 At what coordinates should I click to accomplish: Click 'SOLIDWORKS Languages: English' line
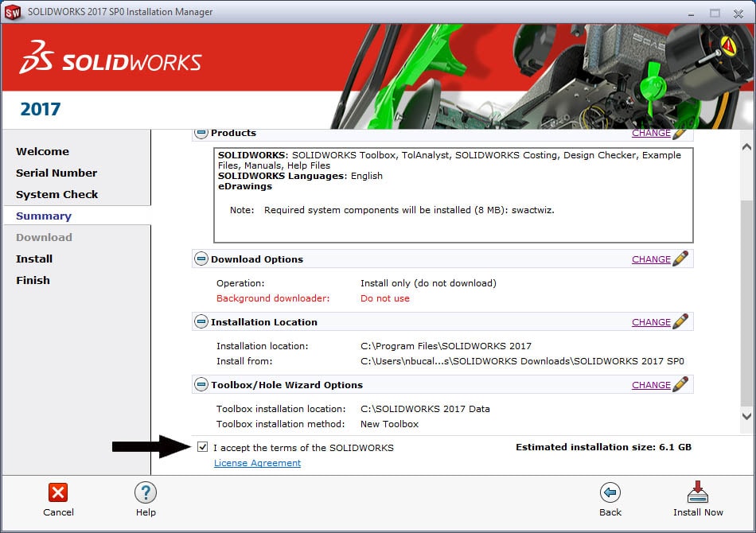click(x=300, y=176)
